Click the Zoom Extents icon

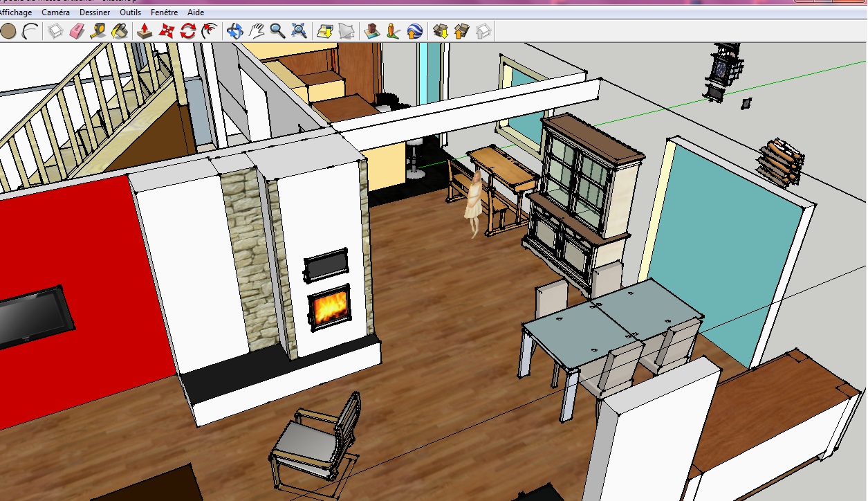coord(299,31)
